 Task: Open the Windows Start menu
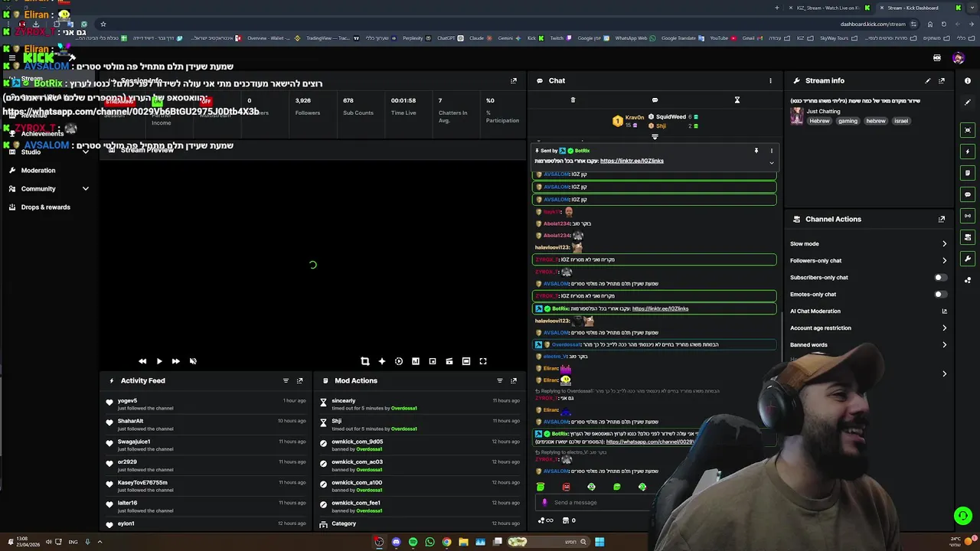point(599,542)
